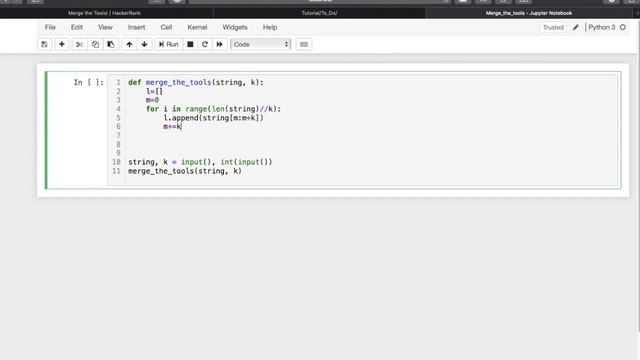Move the selected cell up
Viewport: 640px width, 360px height.
point(129,44)
